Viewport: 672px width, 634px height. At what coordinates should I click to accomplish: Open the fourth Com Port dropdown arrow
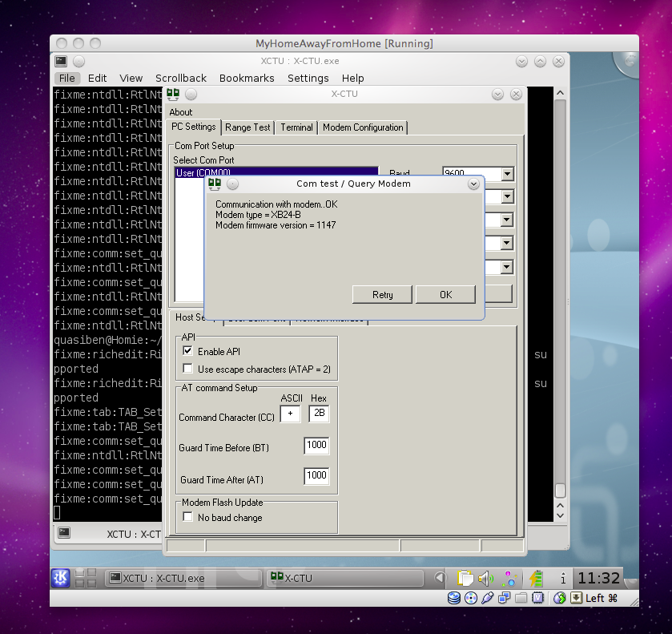508,244
